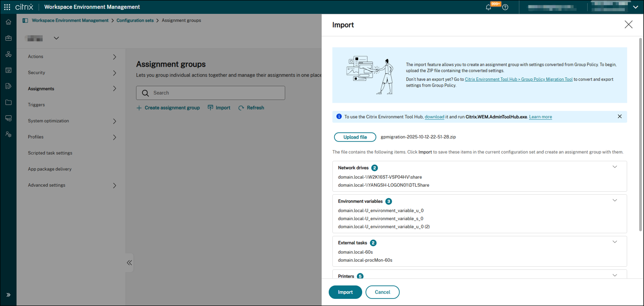The image size is (644, 306).
Task: Click the Import button to save items
Action: (x=345, y=292)
